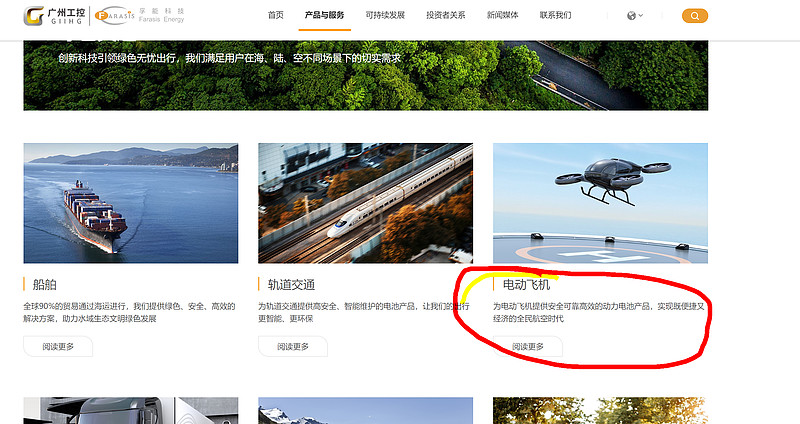Image resolution: width=800 pixels, height=424 pixels.
Task: Open the 新闻媒体 menu
Action: click(503, 15)
